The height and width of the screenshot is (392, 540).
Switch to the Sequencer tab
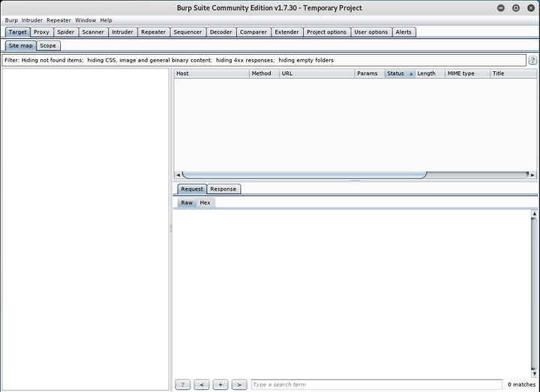point(187,32)
